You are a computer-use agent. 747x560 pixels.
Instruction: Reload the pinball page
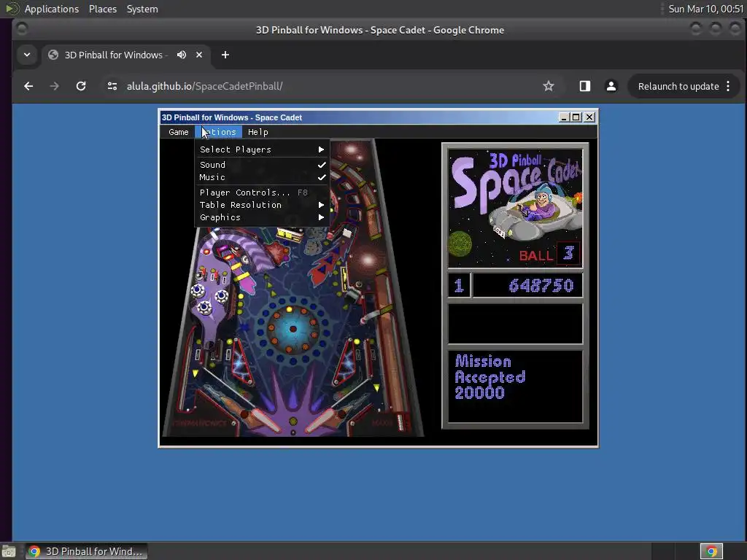pos(81,86)
